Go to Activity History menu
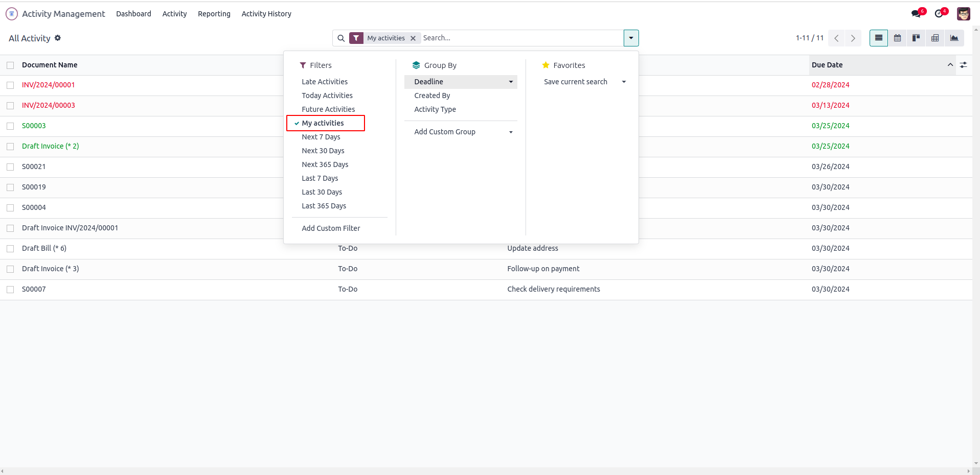The image size is (980, 475). (266, 14)
